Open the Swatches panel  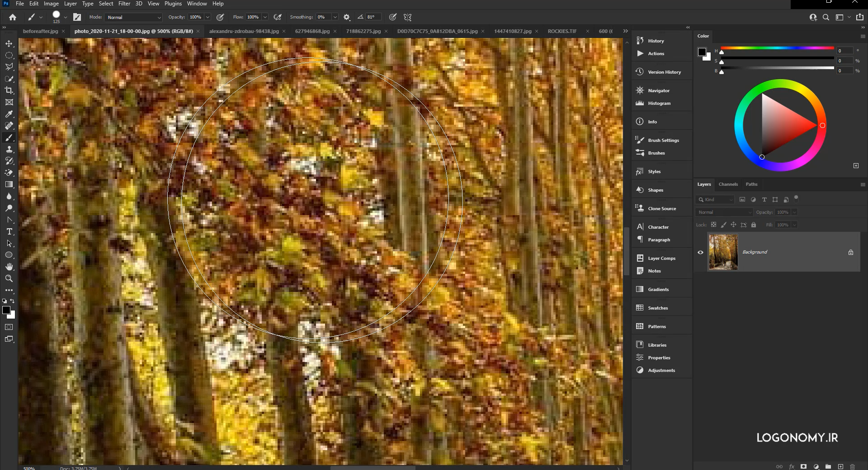click(x=658, y=308)
